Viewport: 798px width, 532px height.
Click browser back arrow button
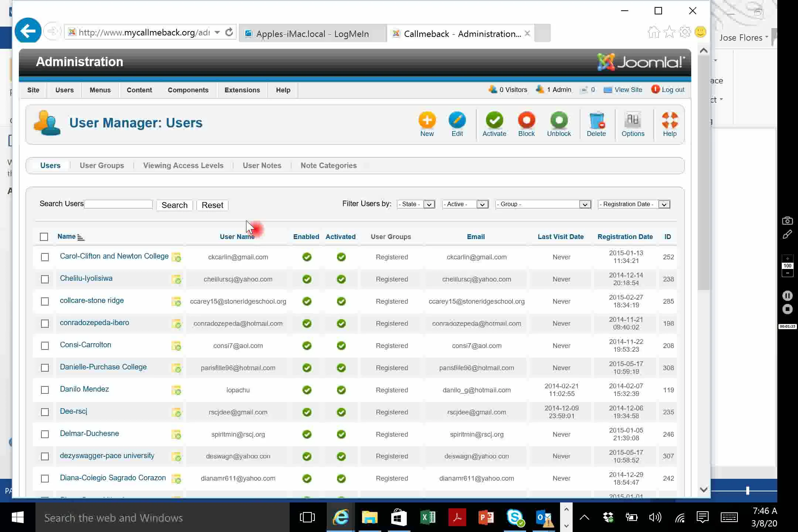(x=28, y=31)
